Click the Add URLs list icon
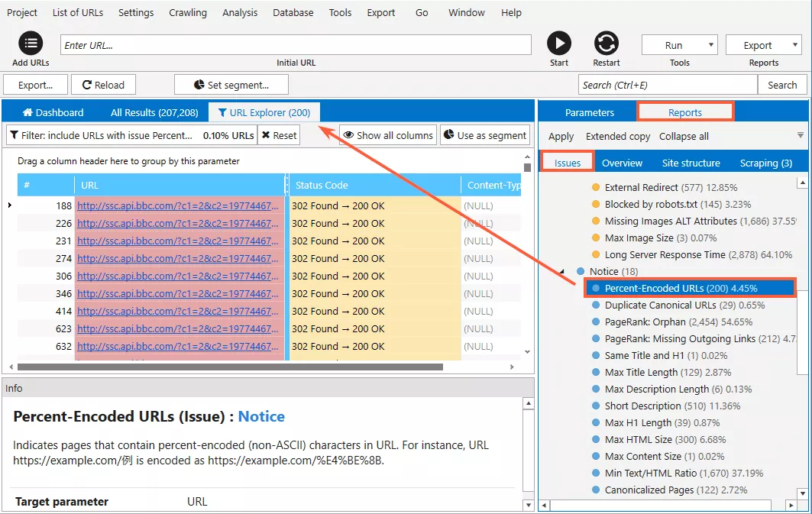Screen dimensions: 812x514 [31, 44]
